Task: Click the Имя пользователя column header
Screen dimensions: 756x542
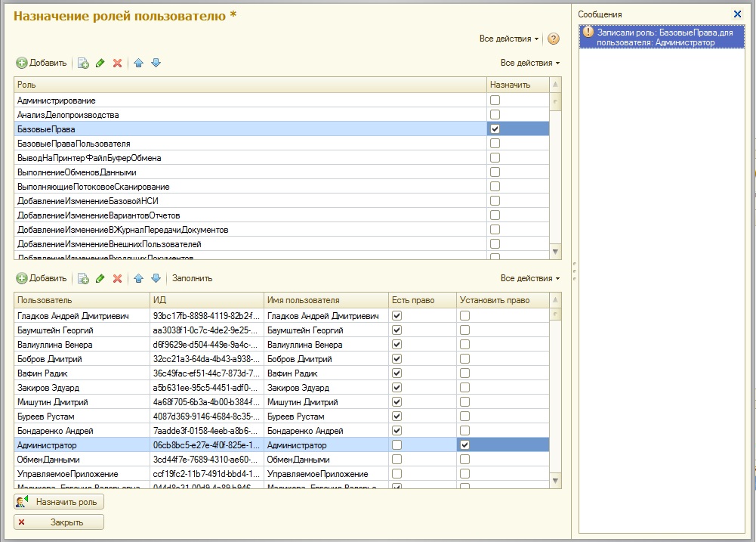Action: click(326, 300)
